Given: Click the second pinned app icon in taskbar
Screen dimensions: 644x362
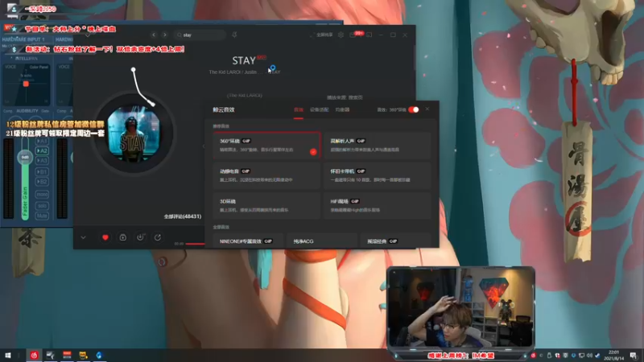Looking at the screenshot, I should [51, 356].
